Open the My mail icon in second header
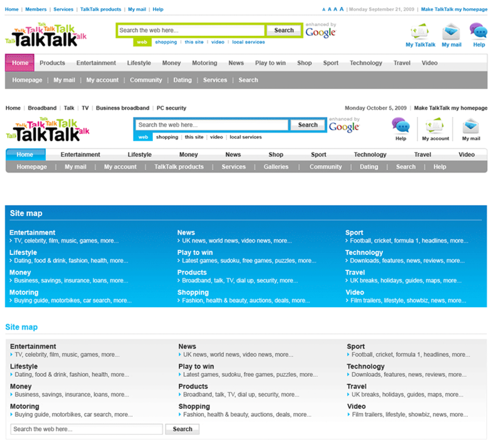Screen dimensions: 499x448 (x=470, y=126)
